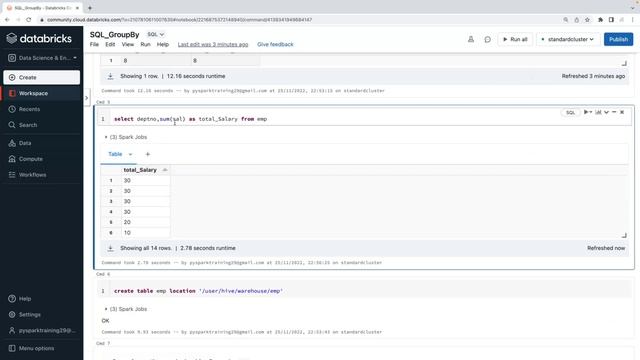
Task: Open the File menu
Action: coord(94,44)
